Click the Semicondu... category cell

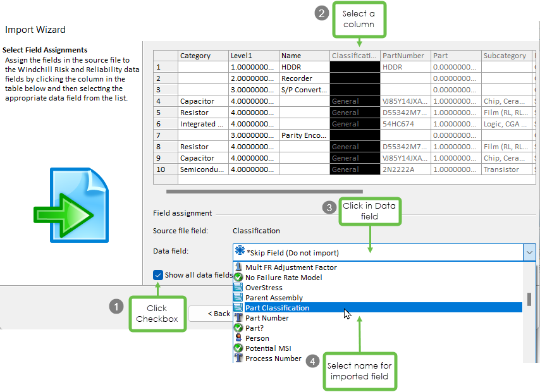[203, 169]
